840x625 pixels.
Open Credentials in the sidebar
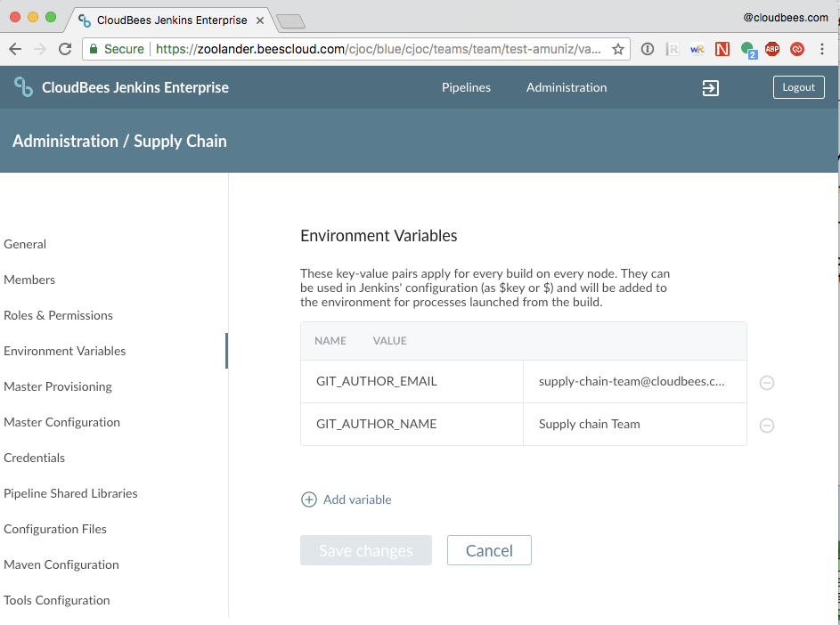[34, 458]
